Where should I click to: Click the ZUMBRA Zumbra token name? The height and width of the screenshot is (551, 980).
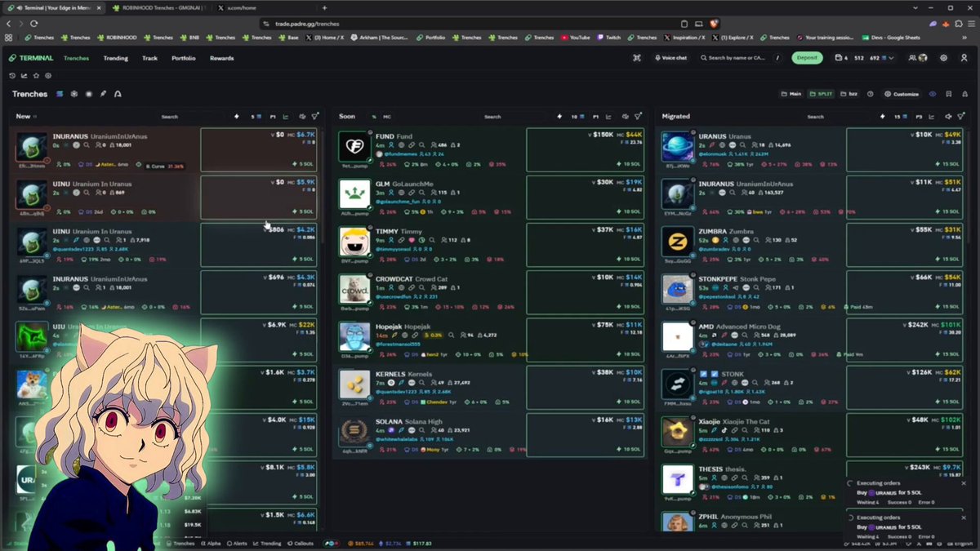(726, 231)
